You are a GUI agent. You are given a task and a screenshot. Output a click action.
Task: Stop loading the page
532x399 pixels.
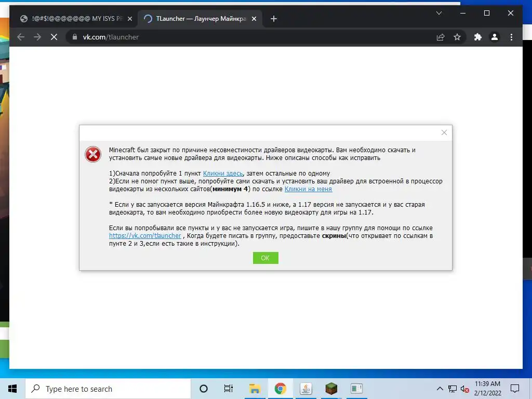tap(54, 37)
